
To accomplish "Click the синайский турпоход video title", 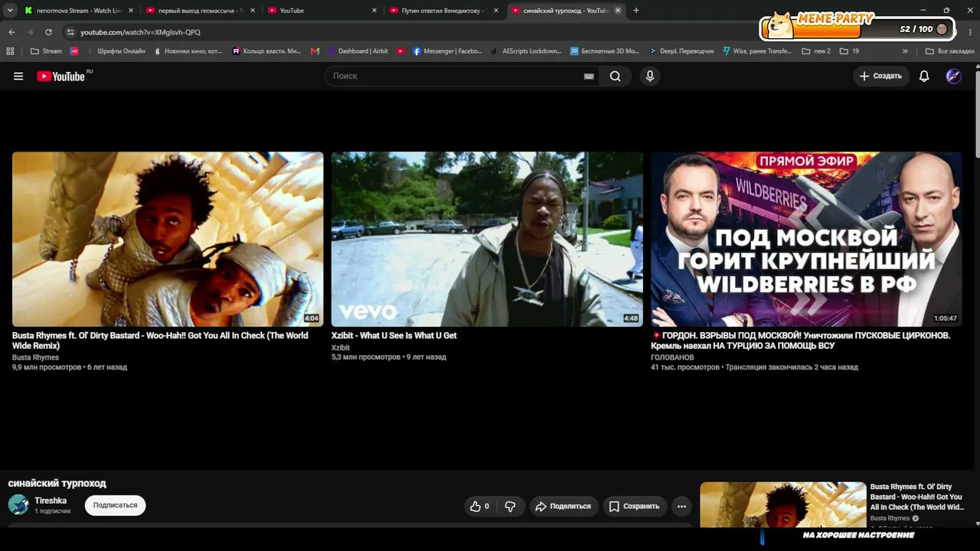I will click(57, 483).
